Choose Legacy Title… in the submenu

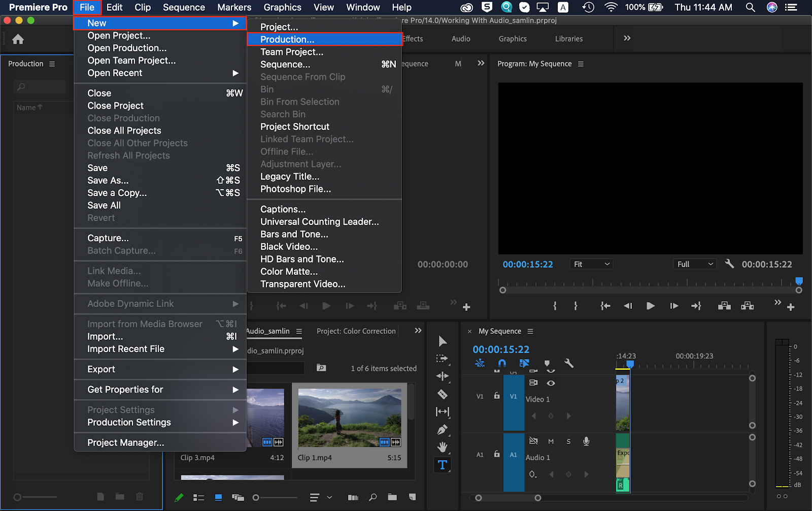[x=325, y=177]
